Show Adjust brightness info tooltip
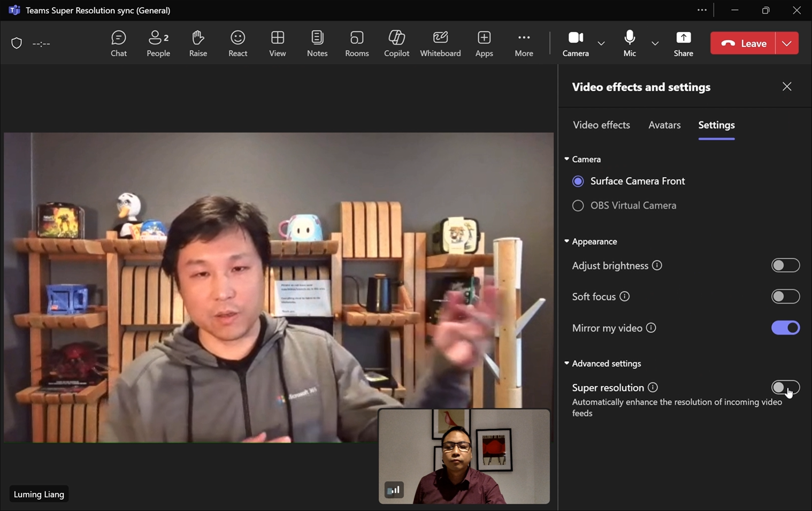The image size is (812, 511). click(x=657, y=265)
